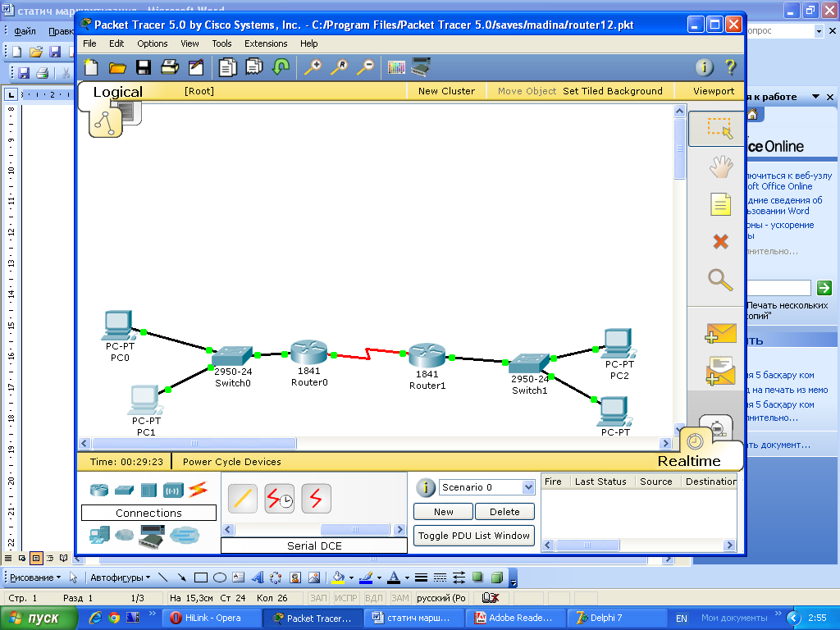Open the Custom Devices Dialog icon
The image size is (840, 630).
421,67
